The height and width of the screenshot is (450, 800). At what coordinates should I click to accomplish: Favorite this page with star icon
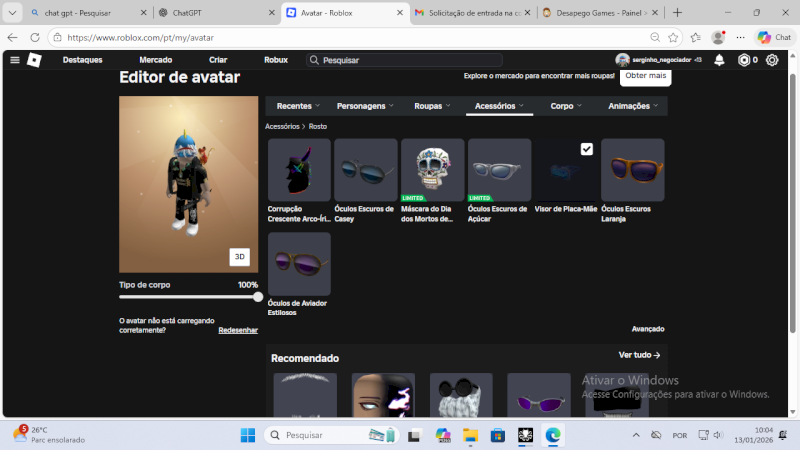click(x=673, y=37)
